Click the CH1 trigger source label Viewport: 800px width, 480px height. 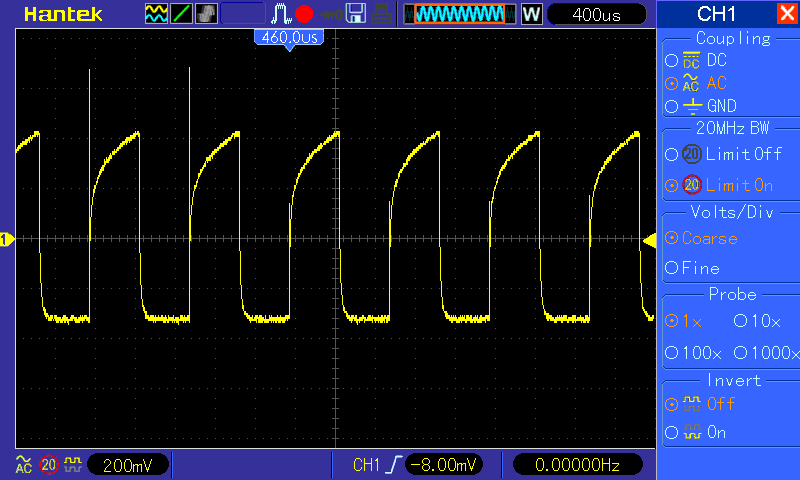coord(366,465)
